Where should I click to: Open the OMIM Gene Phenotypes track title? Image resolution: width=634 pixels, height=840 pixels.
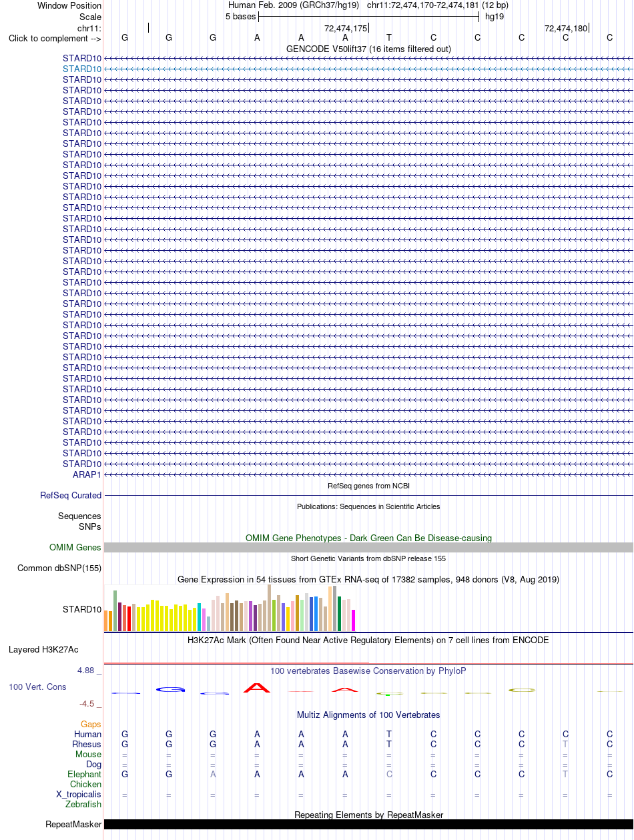pyautogui.click(x=368, y=538)
